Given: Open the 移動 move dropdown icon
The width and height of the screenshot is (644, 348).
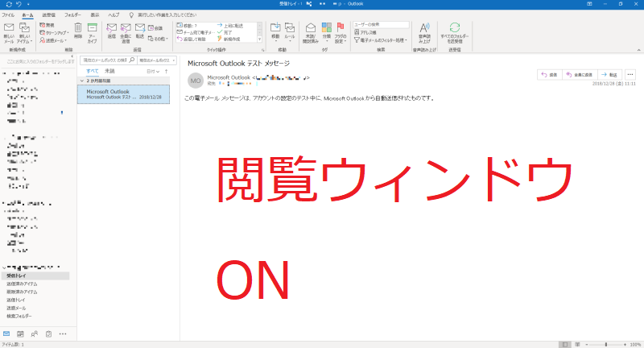Looking at the screenshot, I should [x=275, y=32].
